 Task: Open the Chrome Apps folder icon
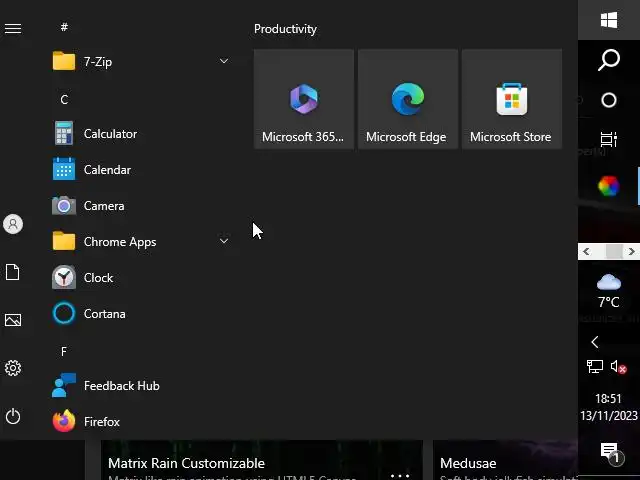coord(64,241)
